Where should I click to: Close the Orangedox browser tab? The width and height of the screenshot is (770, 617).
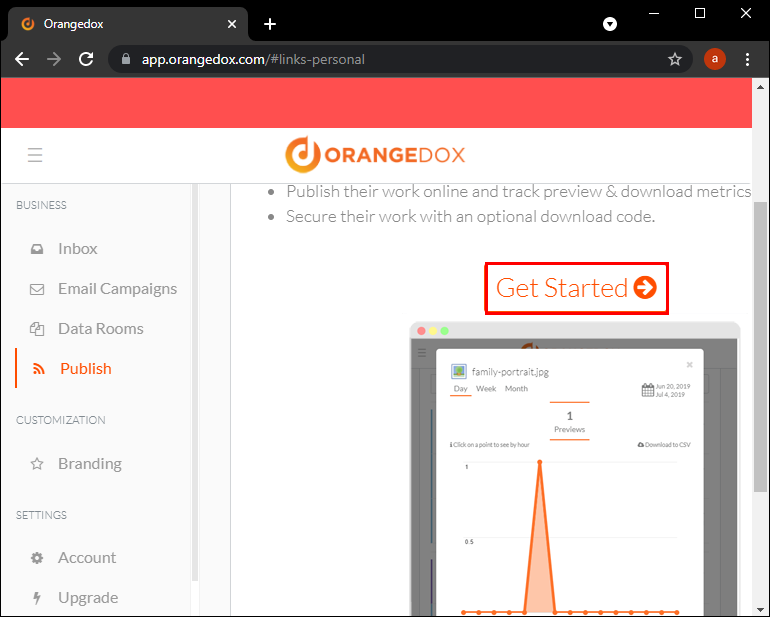coord(232,24)
